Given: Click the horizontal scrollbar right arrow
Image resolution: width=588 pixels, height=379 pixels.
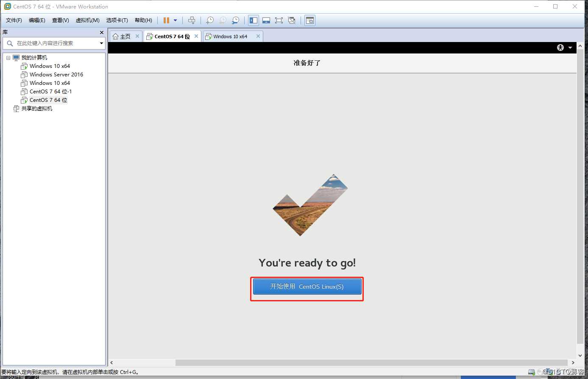Looking at the screenshot, I should click(x=573, y=362).
